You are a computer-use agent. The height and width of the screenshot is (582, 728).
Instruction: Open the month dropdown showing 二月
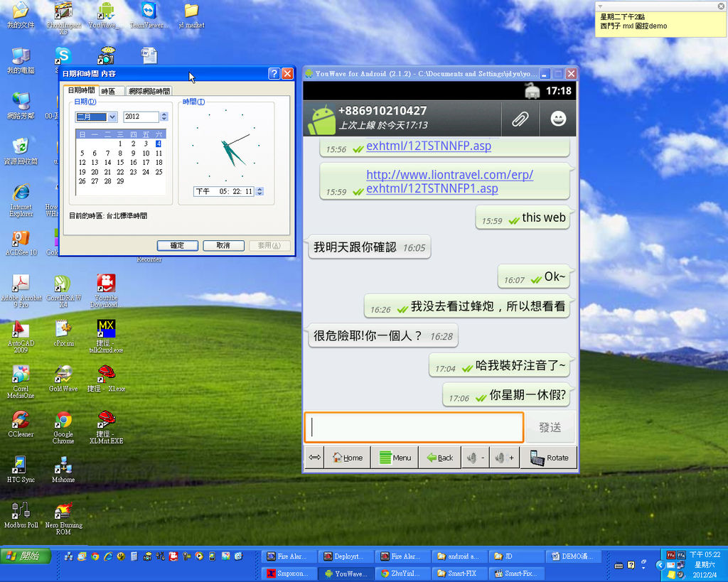(112, 117)
